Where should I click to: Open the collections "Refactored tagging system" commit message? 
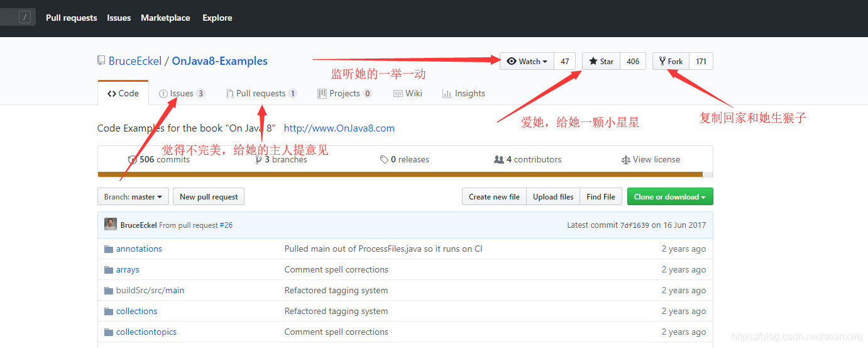[x=336, y=311]
